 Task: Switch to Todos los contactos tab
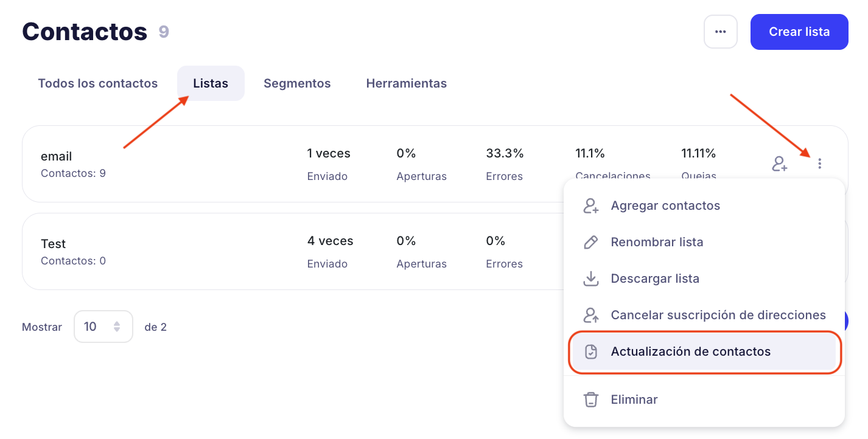coord(97,83)
